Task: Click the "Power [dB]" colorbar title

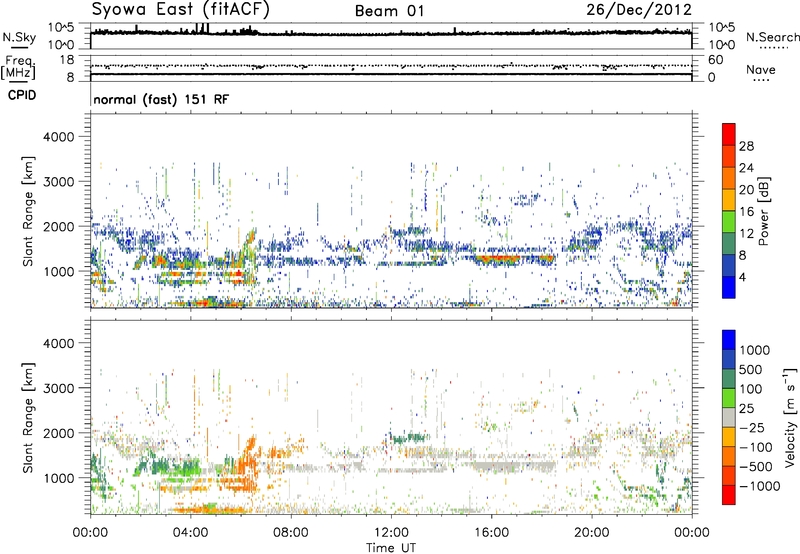Action: [x=764, y=211]
